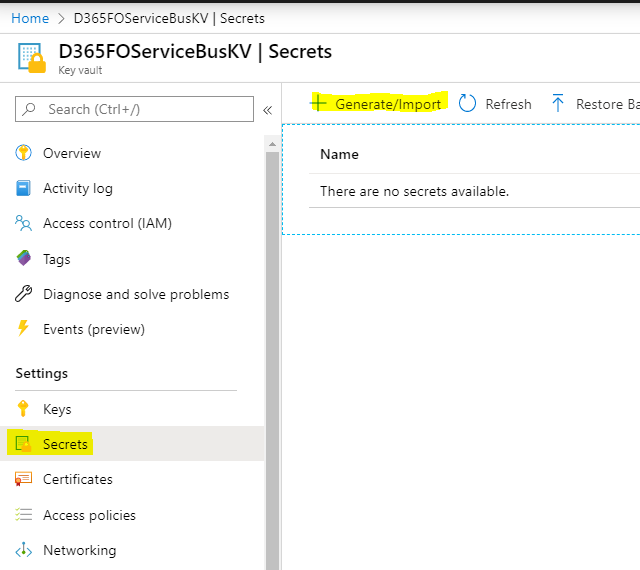The height and width of the screenshot is (570, 640).
Task: Click the Name column header
Action: click(x=339, y=154)
